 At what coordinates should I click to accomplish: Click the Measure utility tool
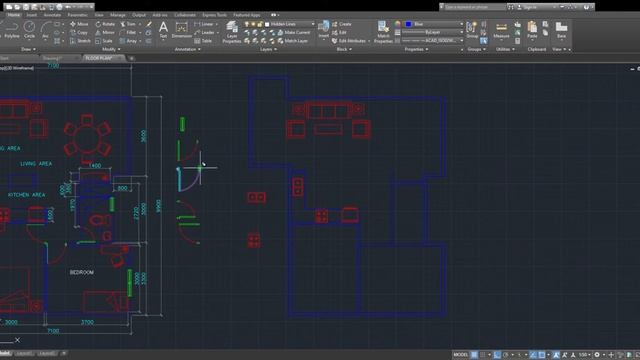click(x=501, y=31)
